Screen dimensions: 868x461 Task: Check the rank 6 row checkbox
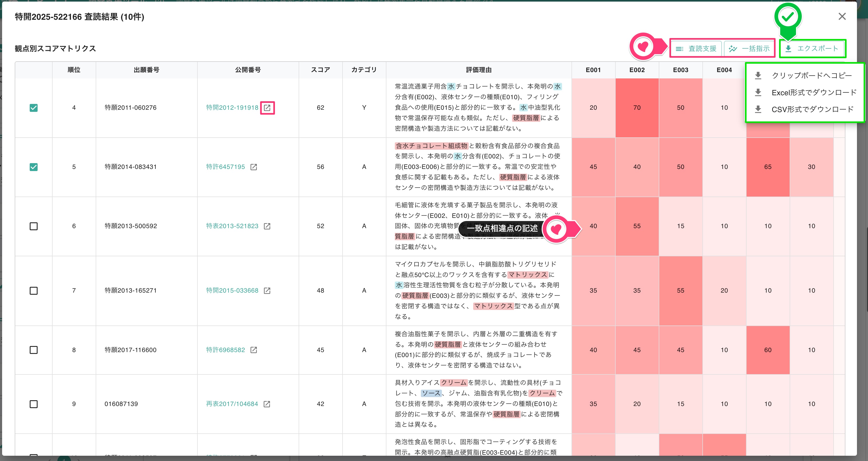pos(34,226)
